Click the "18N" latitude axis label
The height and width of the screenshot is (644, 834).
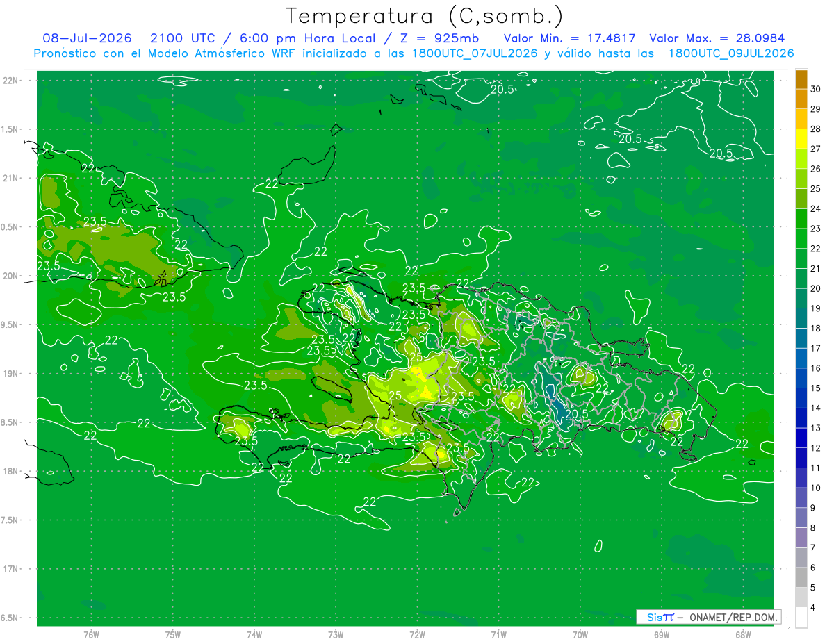pos(12,471)
